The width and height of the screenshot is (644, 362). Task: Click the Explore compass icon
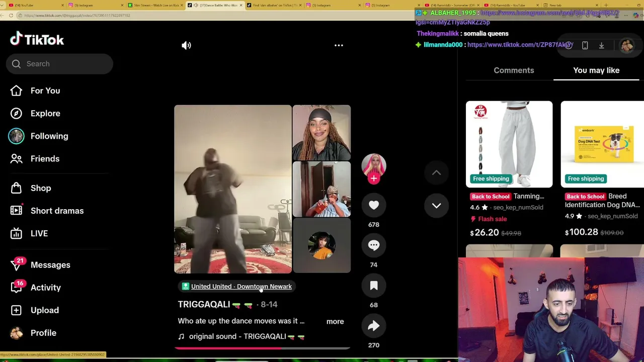click(16, 113)
